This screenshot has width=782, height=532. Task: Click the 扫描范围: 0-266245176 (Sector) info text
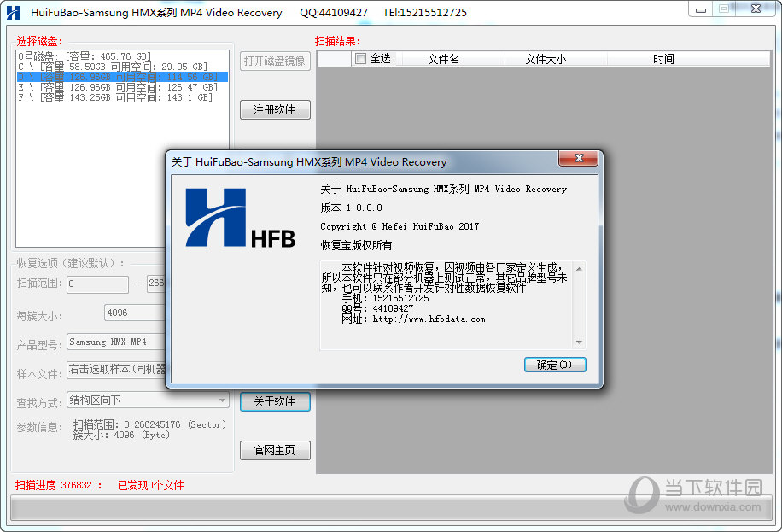tap(149, 424)
